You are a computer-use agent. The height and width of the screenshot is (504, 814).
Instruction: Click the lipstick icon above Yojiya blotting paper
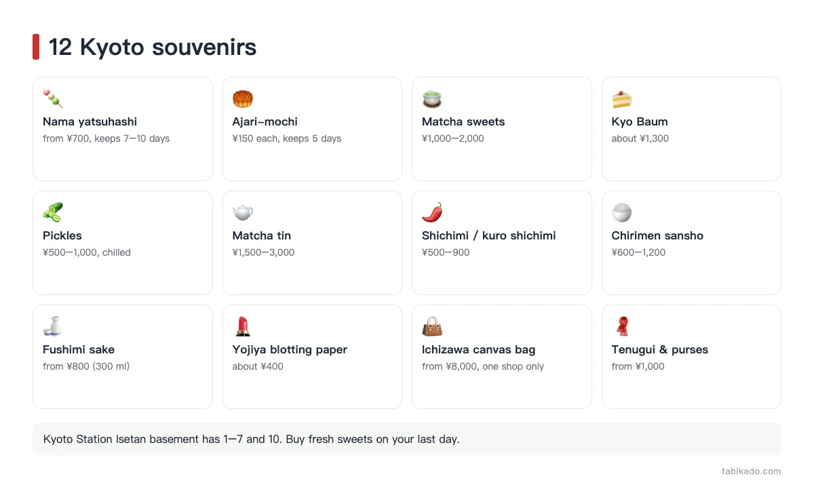click(243, 327)
